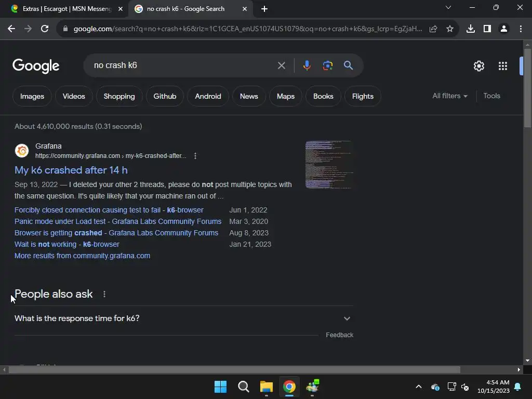Click the vertical page scrollbar thumb
Image resolution: width=532 pixels, height=399 pixels.
(x=527, y=88)
